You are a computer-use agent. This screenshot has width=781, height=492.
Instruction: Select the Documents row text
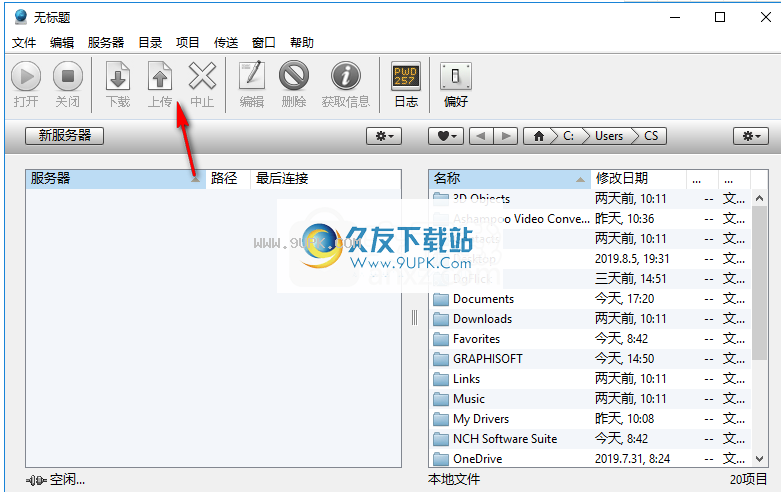pos(483,299)
